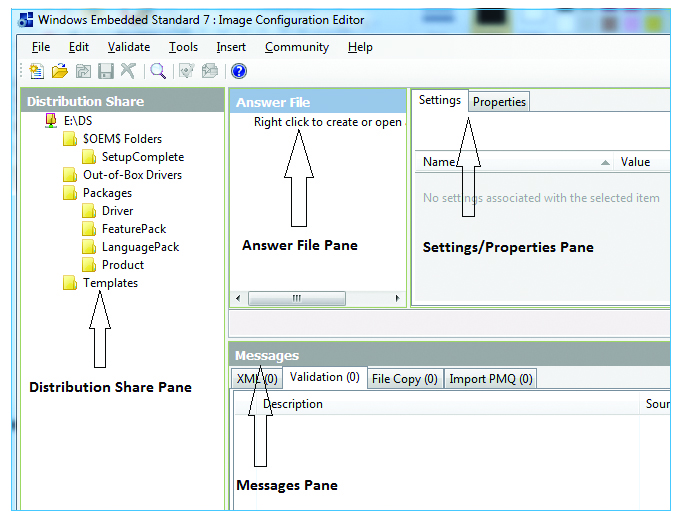Click the Find magnifying glass icon
Image resolution: width=682 pixels, height=523 pixels.
[158, 71]
